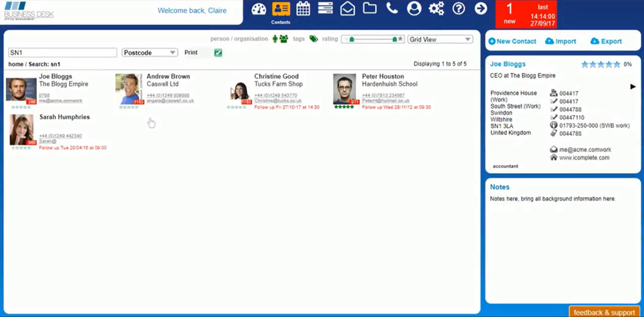Open the user account icon

pos(414,9)
